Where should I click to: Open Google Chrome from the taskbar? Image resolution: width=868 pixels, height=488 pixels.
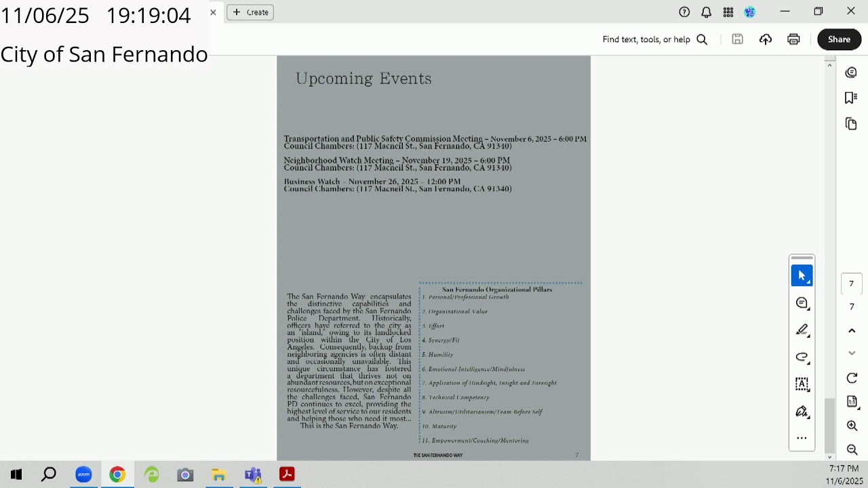click(117, 475)
